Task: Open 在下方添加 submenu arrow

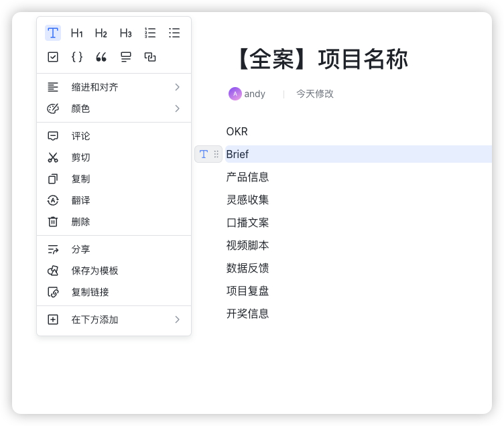Action: pyautogui.click(x=177, y=319)
